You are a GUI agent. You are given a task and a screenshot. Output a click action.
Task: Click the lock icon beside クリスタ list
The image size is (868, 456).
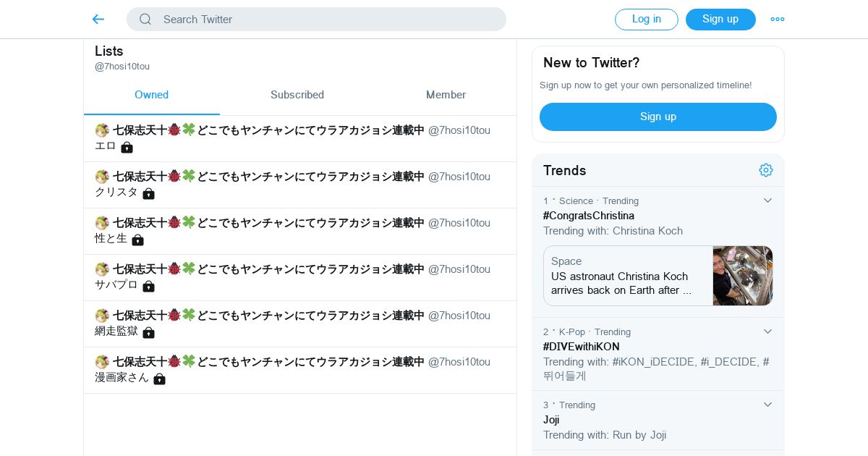click(x=148, y=194)
